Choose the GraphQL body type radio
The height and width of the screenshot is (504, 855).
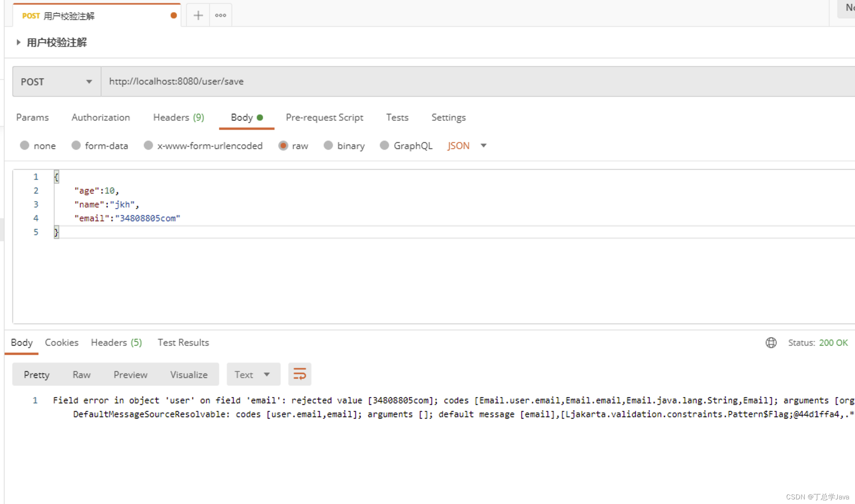click(x=384, y=146)
